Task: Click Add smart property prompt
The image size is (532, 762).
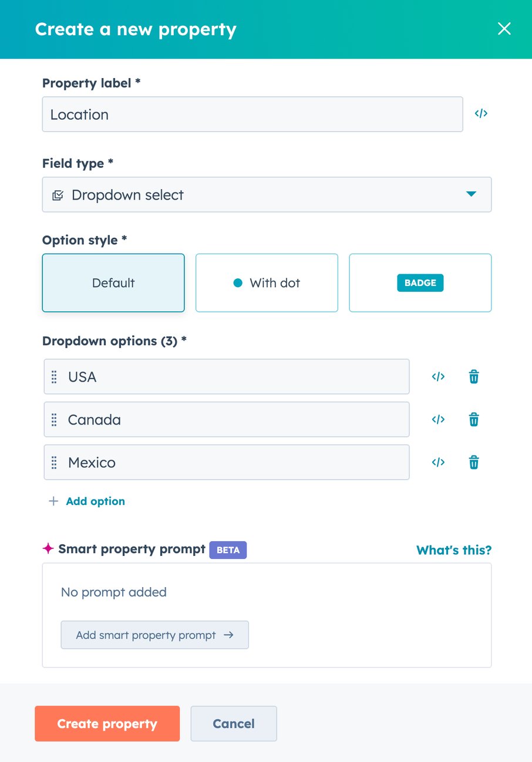Action: coord(154,635)
